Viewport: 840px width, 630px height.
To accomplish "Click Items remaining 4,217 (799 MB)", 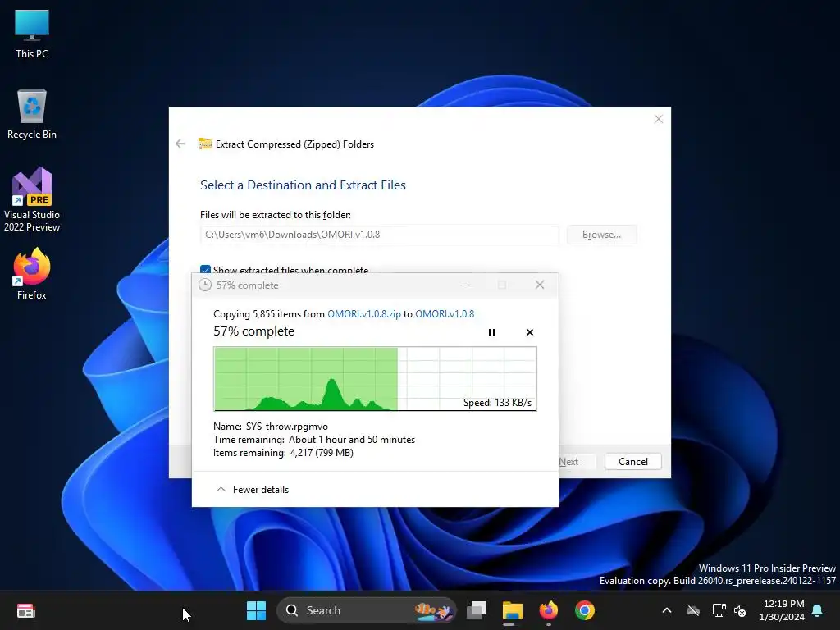I will (x=283, y=453).
